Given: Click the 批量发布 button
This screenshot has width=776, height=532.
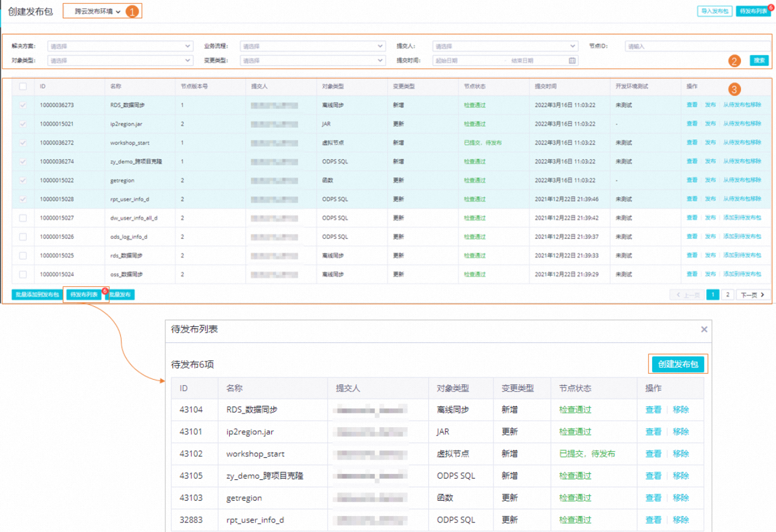Looking at the screenshot, I should pos(120,294).
